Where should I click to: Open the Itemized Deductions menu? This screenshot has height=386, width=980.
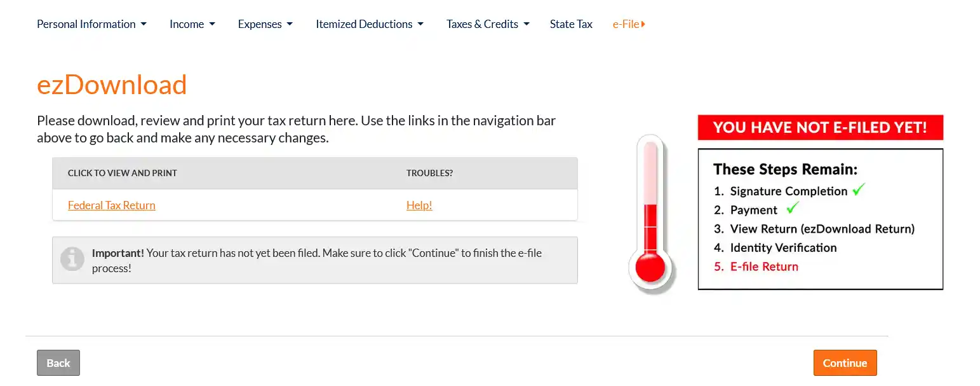tap(369, 24)
